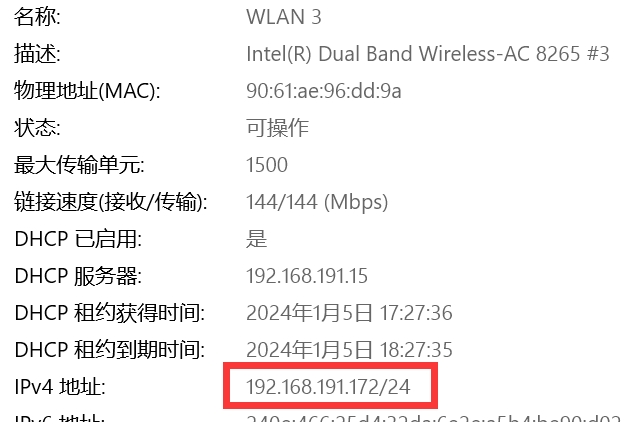Click the 描述 label
624x422 pixels.
pyautogui.click(x=37, y=54)
